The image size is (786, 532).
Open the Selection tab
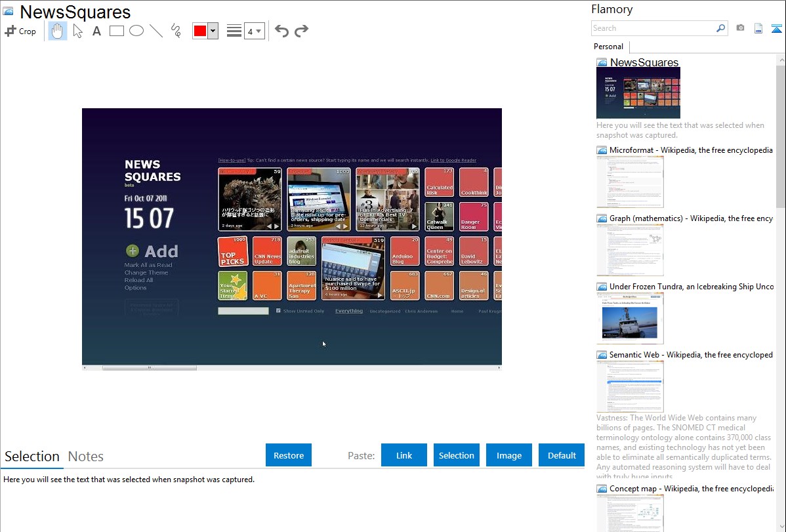coord(32,457)
